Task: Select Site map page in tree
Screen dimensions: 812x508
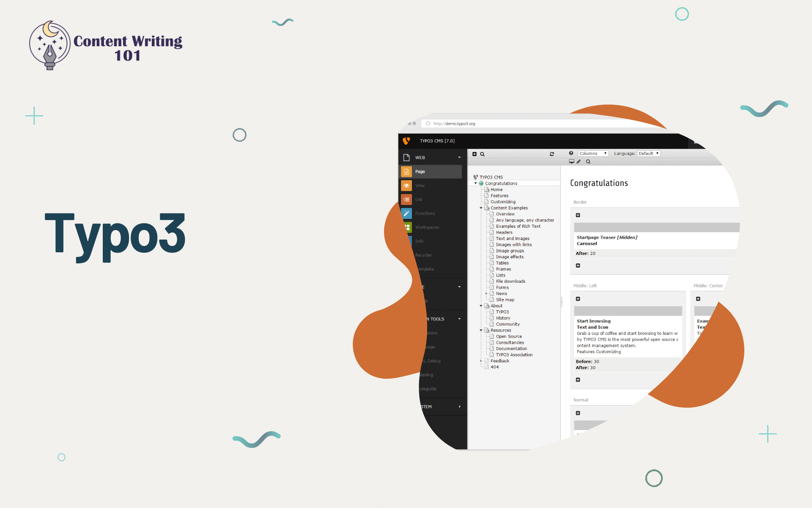Action: tap(505, 300)
